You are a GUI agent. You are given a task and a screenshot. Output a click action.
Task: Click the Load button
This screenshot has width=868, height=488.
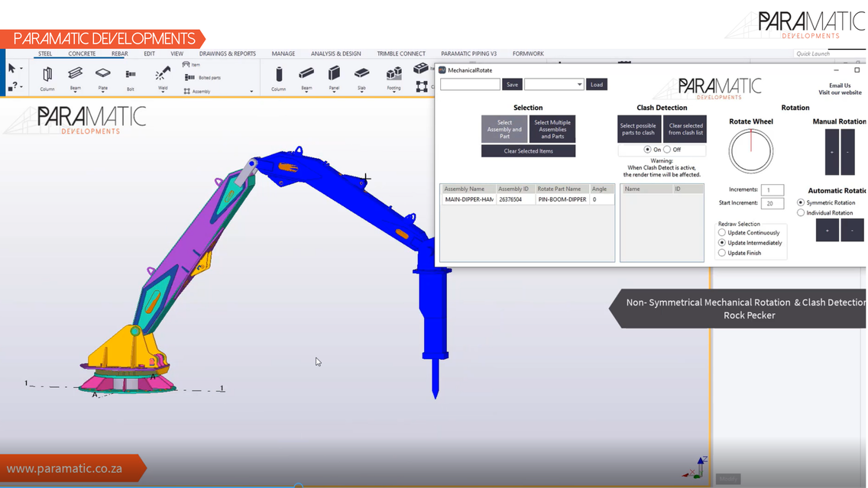click(x=596, y=85)
